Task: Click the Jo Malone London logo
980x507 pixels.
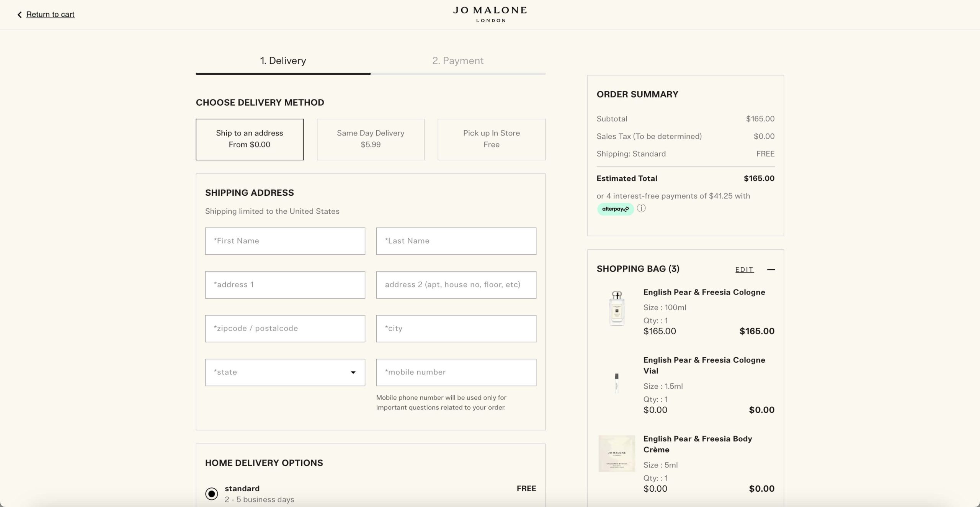Action: (x=490, y=14)
